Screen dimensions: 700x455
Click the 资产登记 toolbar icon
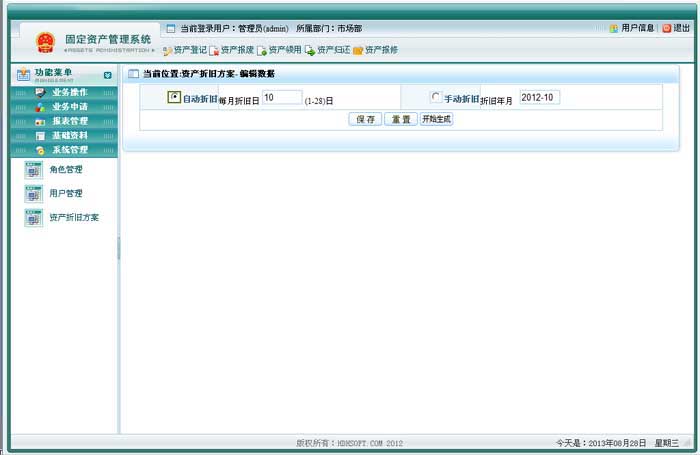(x=167, y=50)
